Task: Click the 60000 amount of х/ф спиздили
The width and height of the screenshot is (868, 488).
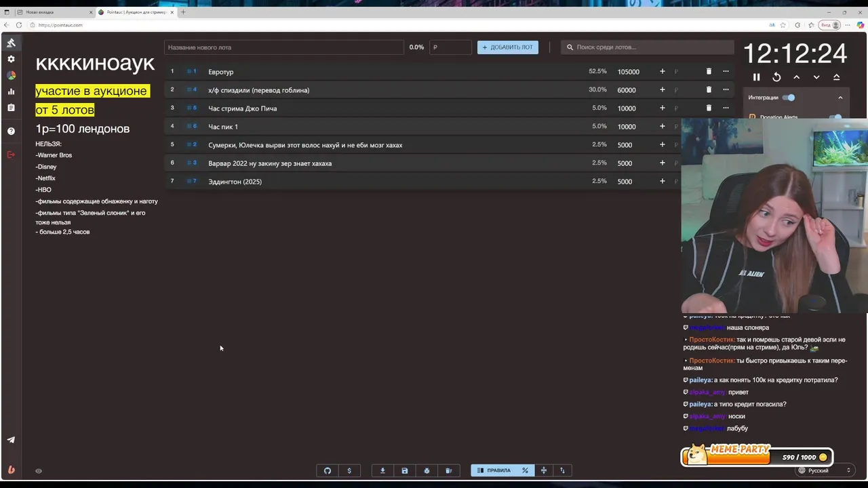Action: (x=627, y=90)
